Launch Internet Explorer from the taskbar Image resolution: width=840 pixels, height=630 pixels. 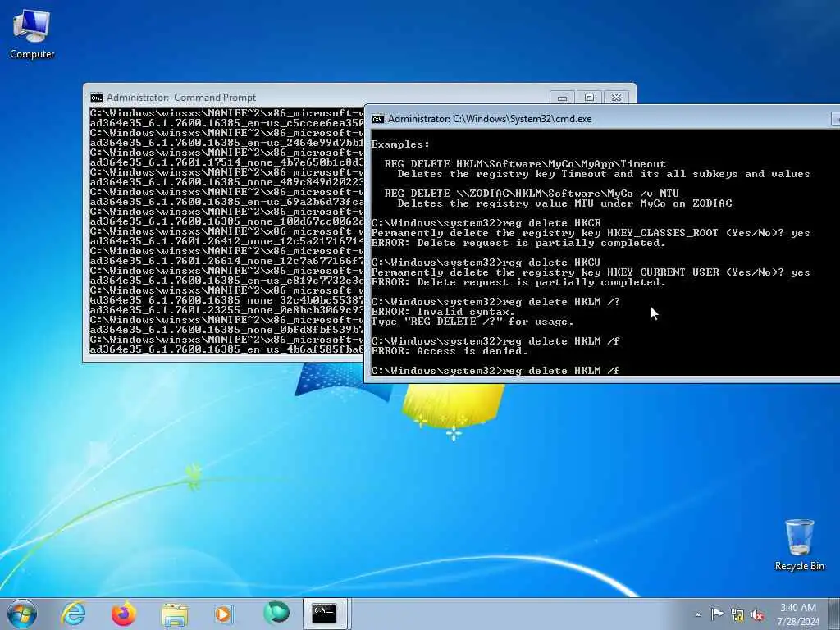pyautogui.click(x=73, y=614)
